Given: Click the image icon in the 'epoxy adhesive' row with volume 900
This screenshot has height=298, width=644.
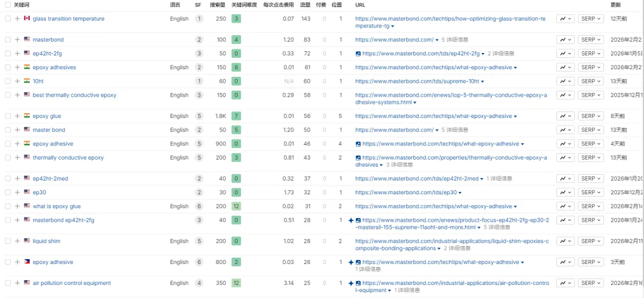Looking at the screenshot, I should [x=358, y=144].
